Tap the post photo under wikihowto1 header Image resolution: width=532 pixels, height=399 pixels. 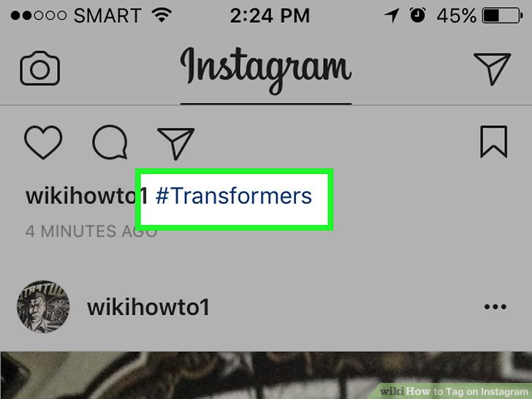pyautogui.click(x=266, y=376)
